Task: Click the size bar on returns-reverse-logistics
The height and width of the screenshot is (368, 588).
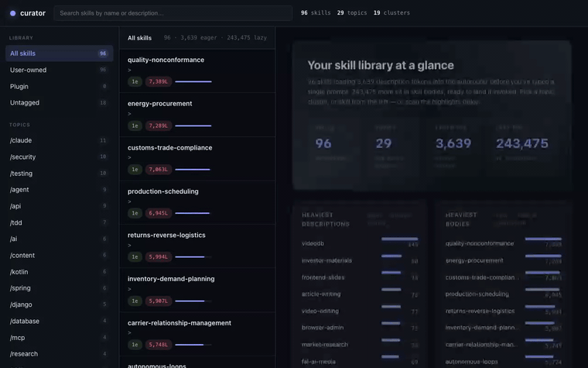Action: (x=193, y=257)
